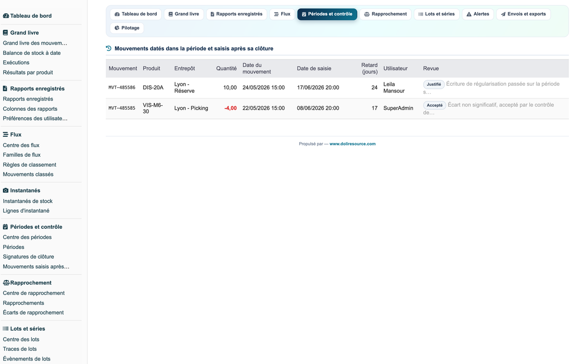Open the Tableau de bord tab

[x=136, y=14]
